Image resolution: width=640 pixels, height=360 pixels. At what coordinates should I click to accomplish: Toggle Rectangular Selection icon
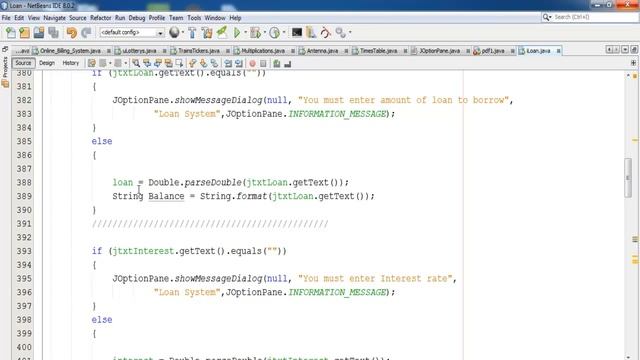179,63
